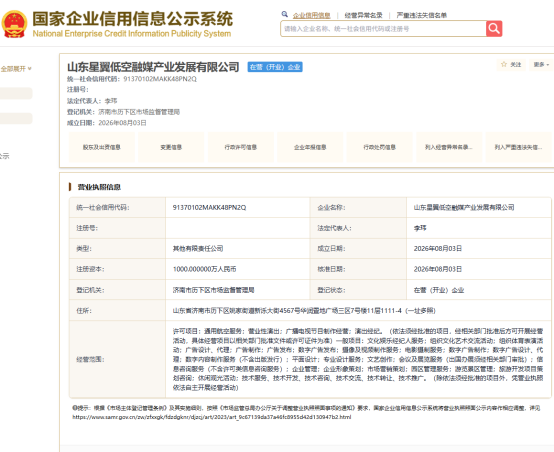Click the 核准日期 value in the table
554x452 pixels.
[438, 269]
